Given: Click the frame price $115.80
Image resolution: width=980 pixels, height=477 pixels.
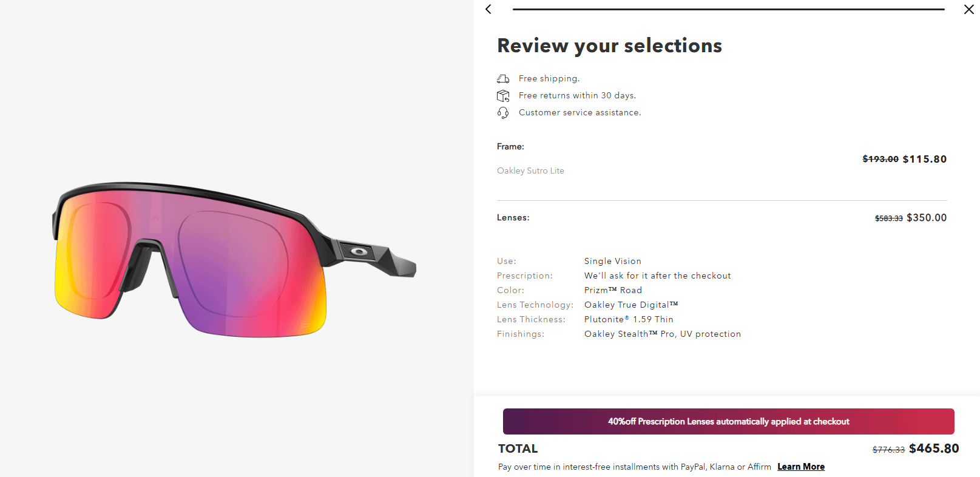Looking at the screenshot, I should [x=924, y=159].
